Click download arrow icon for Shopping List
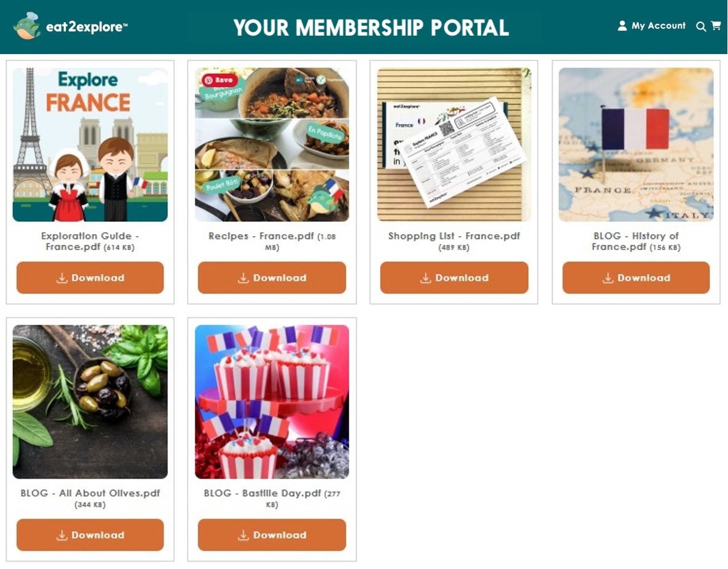The image size is (728, 569). [425, 278]
